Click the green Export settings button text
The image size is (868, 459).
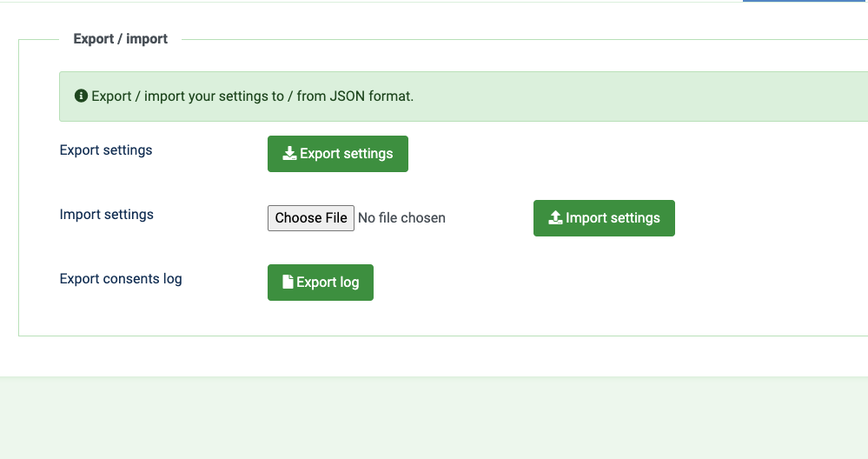point(347,154)
